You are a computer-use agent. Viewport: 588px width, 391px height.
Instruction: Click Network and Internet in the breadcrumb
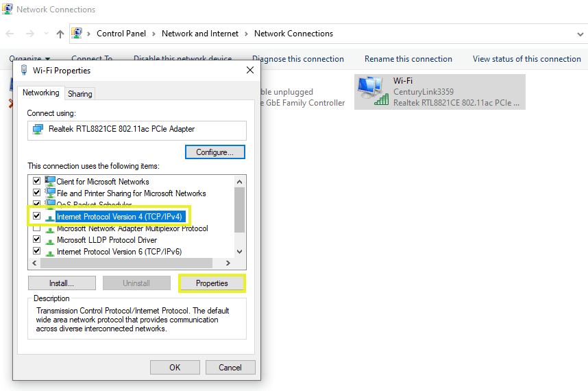tap(200, 34)
